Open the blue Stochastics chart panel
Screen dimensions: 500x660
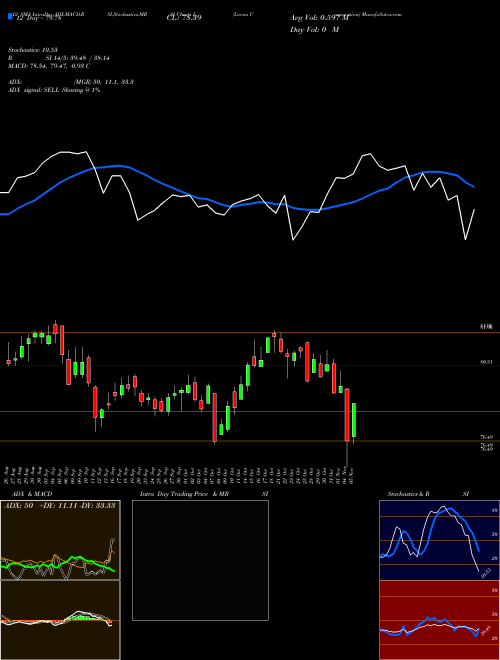tap(439, 540)
